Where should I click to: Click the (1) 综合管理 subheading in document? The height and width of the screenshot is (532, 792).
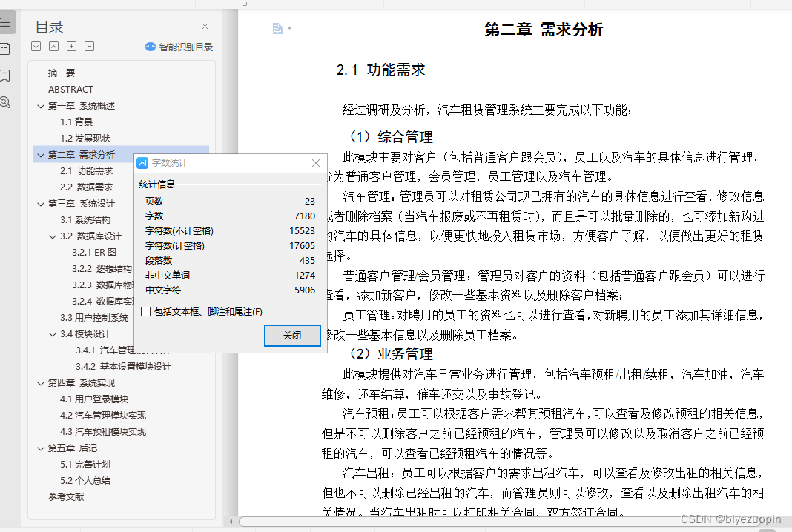pos(391,137)
